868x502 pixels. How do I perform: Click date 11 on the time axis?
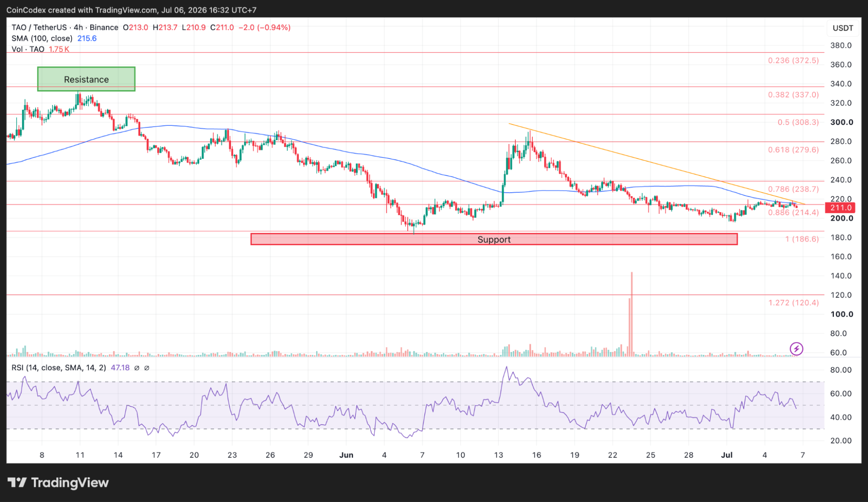pos(80,455)
